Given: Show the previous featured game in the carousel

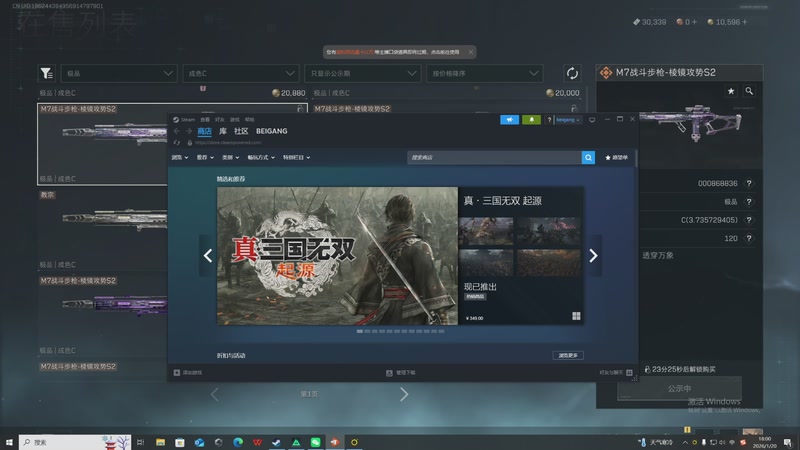Looking at the screenshot, I should pyautogui.click(x=208, y=256).
